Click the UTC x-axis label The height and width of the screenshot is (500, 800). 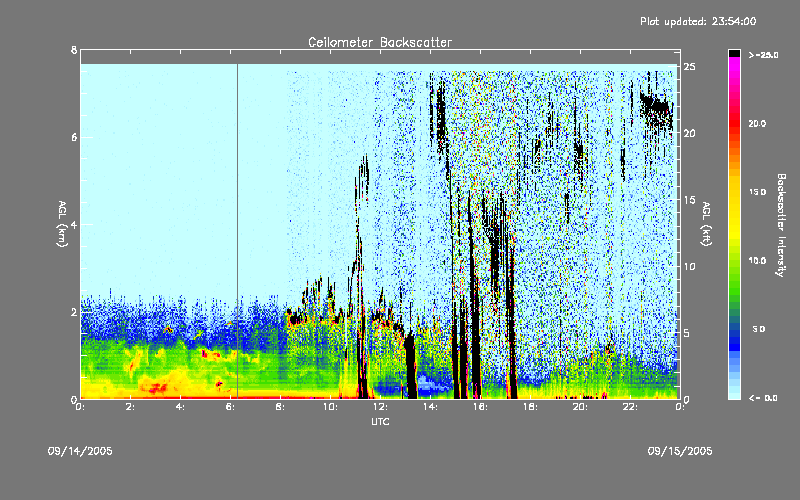pos(380,421)
